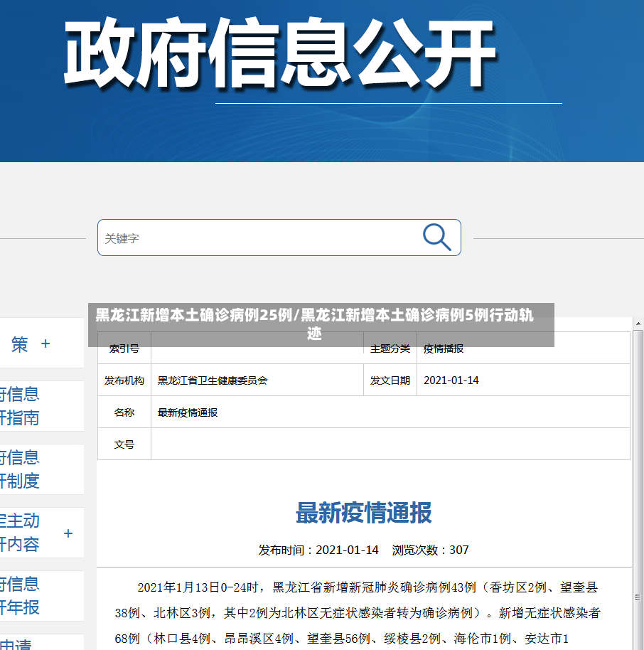The height and width of the screenshot is (650, 644).
Task: Click the vertical scrollbar thumb grip
Action: pos(638,597)
